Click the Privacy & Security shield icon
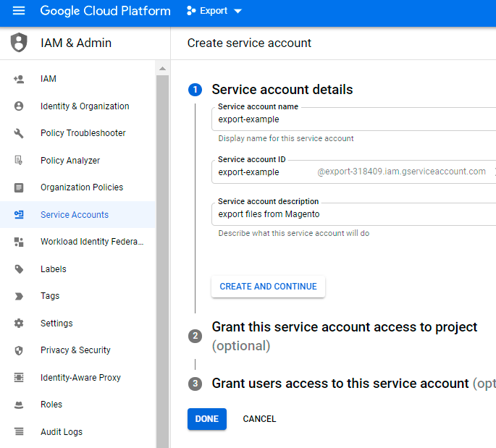 pos(19,350)
